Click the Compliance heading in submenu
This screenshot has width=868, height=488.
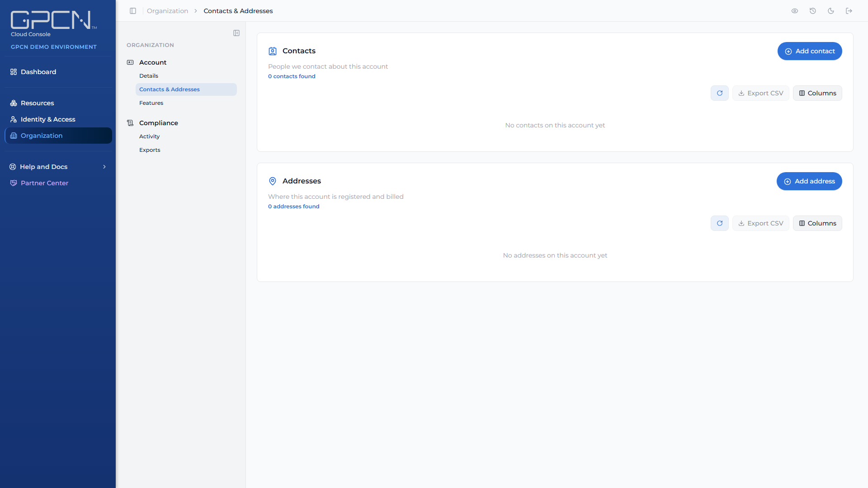point(159,123)
